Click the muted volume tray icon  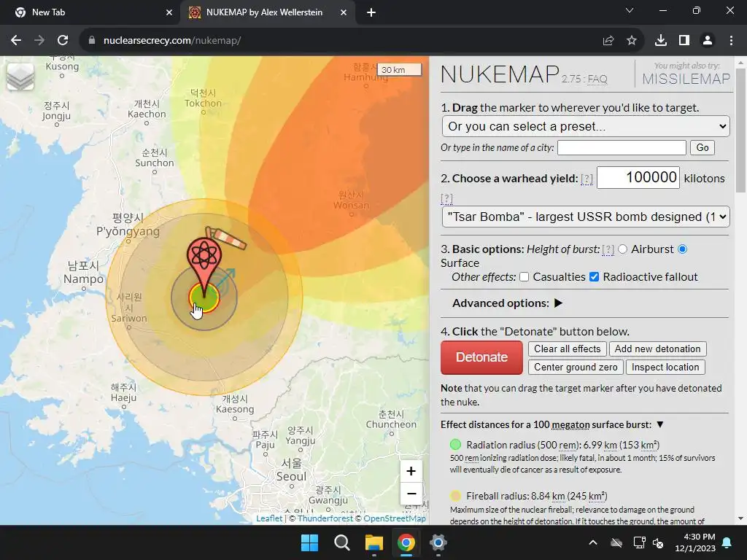(659, 542)
